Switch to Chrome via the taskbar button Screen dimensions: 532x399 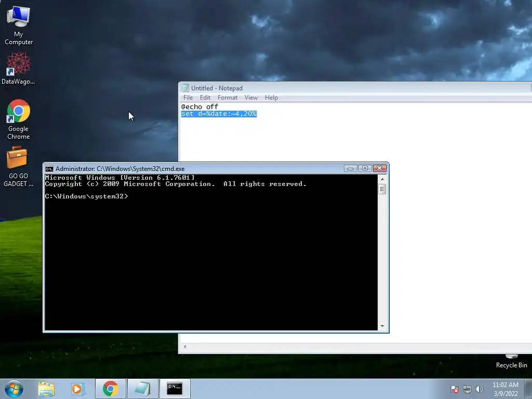pos(111,389)
